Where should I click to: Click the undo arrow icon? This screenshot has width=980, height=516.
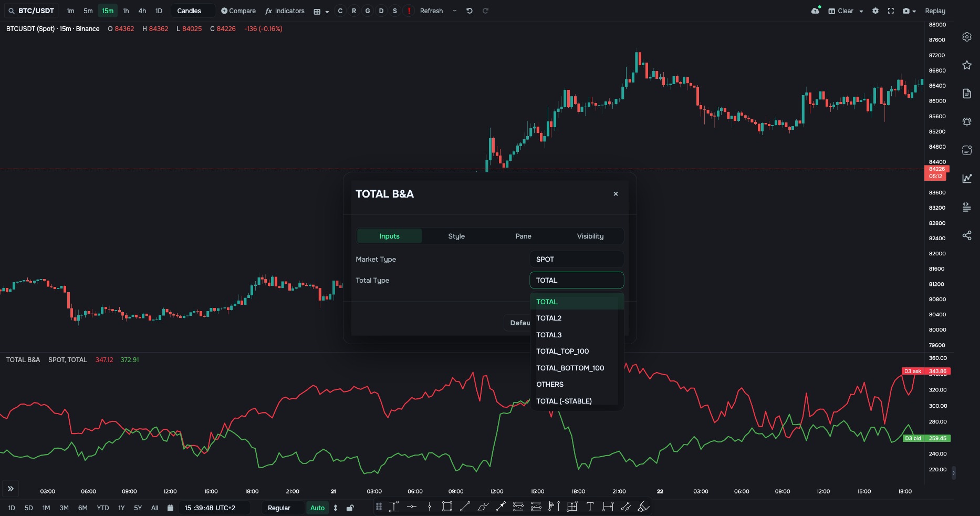click(x=470, y=11)
